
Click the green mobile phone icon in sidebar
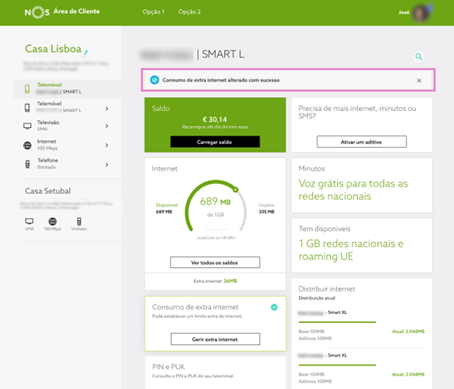(27, 89)
